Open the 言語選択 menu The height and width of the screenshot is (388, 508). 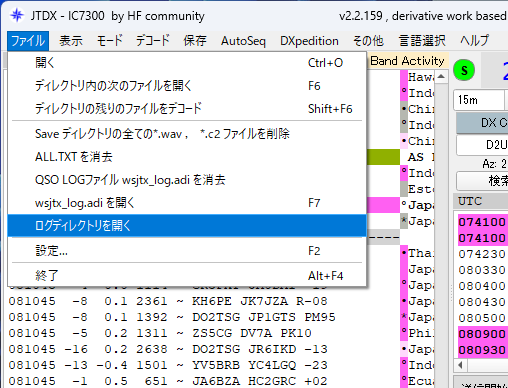click(x=422, y=41)
